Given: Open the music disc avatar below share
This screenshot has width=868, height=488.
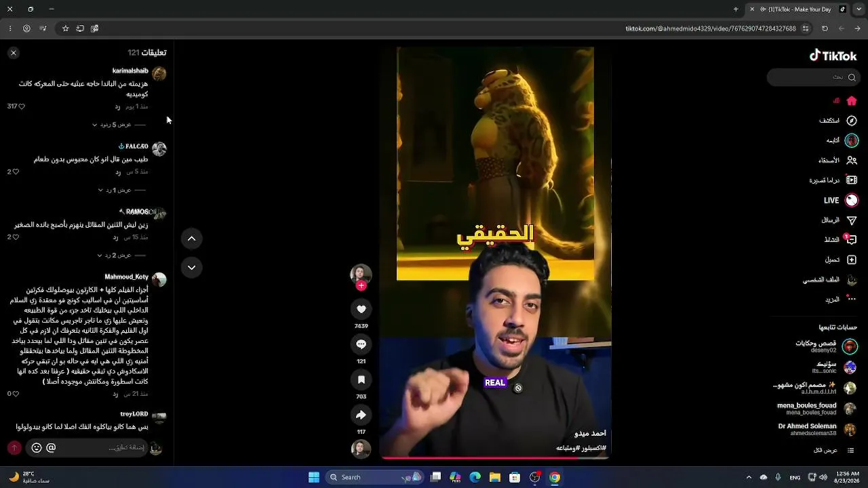Looking at the screenshot, I should coord(361,449).
